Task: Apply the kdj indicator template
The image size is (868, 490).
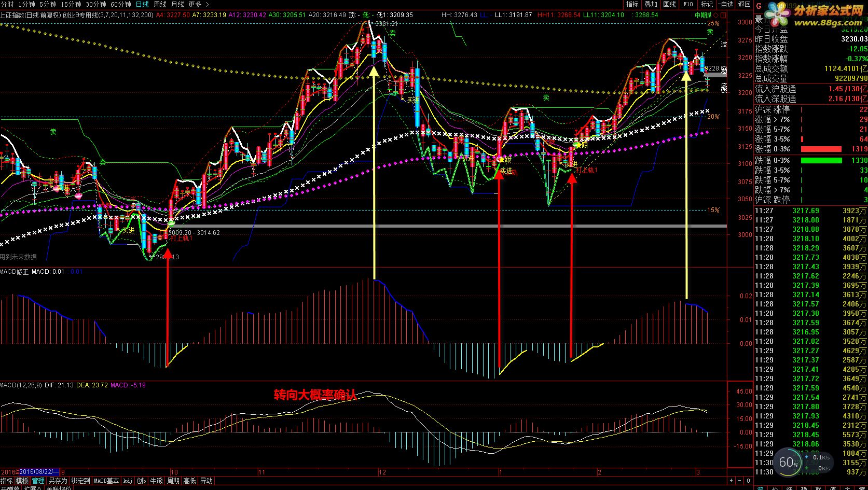Action: point(128,481)
